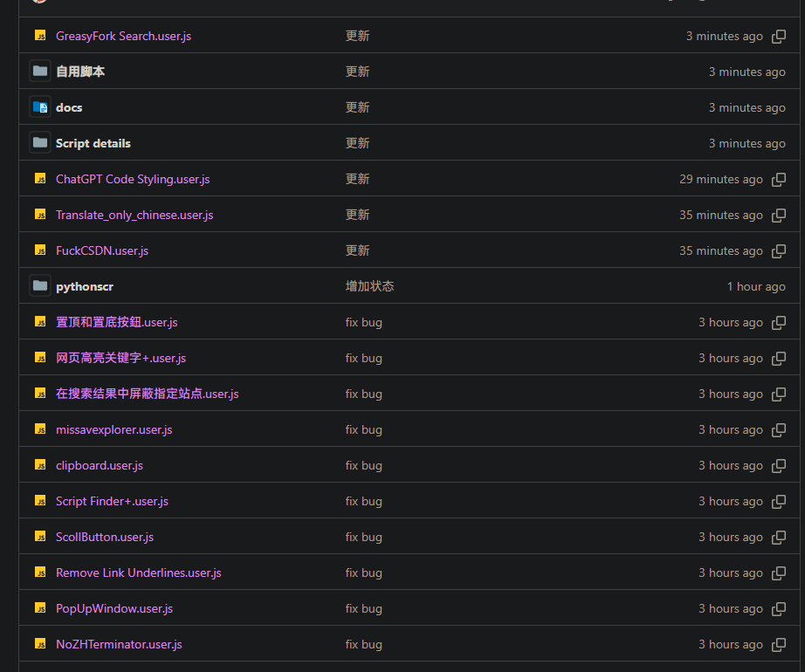The height and width of the screenshot is (672, 805).
Task: Click "29 minutes ago" timestamp
Action: (x=721, y=179)
